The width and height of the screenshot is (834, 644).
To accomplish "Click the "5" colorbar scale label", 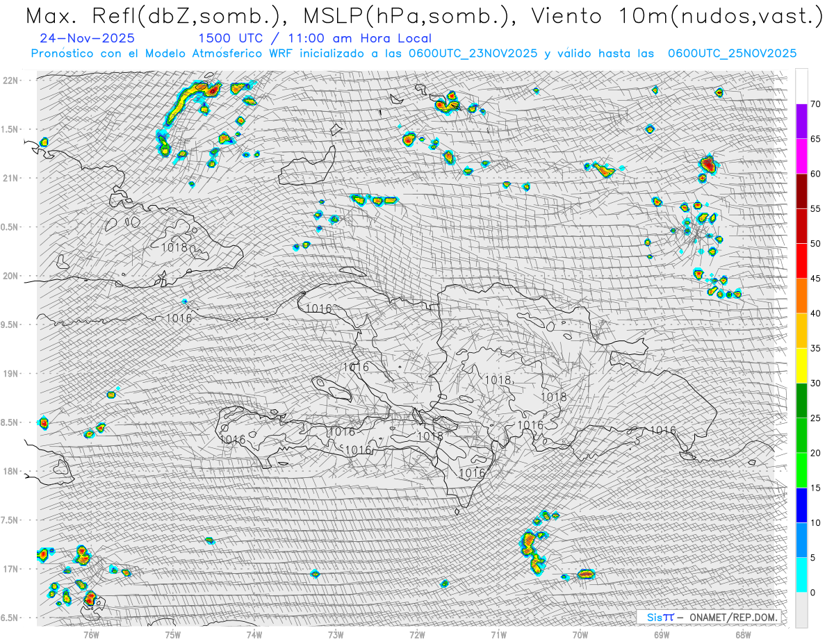I will [x=813, y=558].
